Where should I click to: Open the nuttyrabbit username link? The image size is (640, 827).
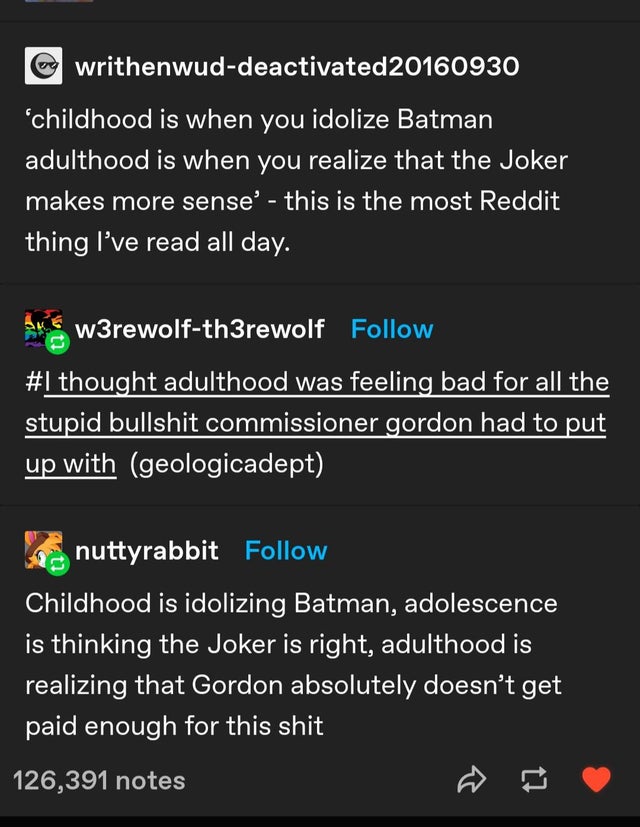coord(147,551)
